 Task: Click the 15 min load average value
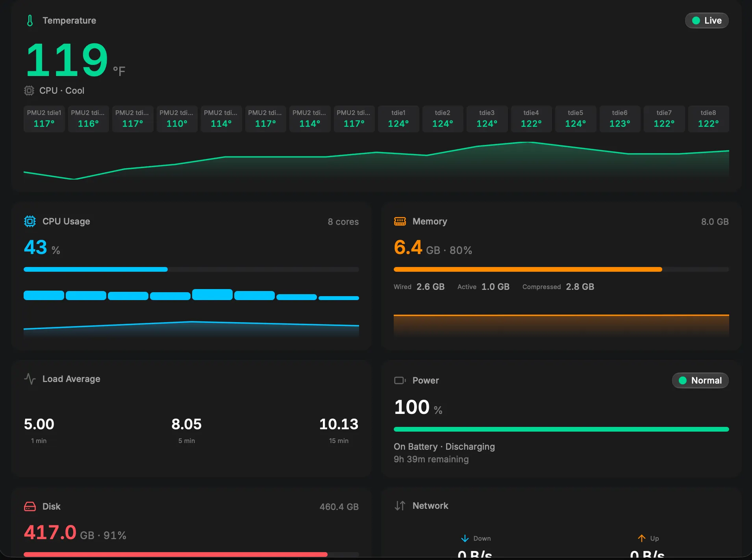point(339,424)
